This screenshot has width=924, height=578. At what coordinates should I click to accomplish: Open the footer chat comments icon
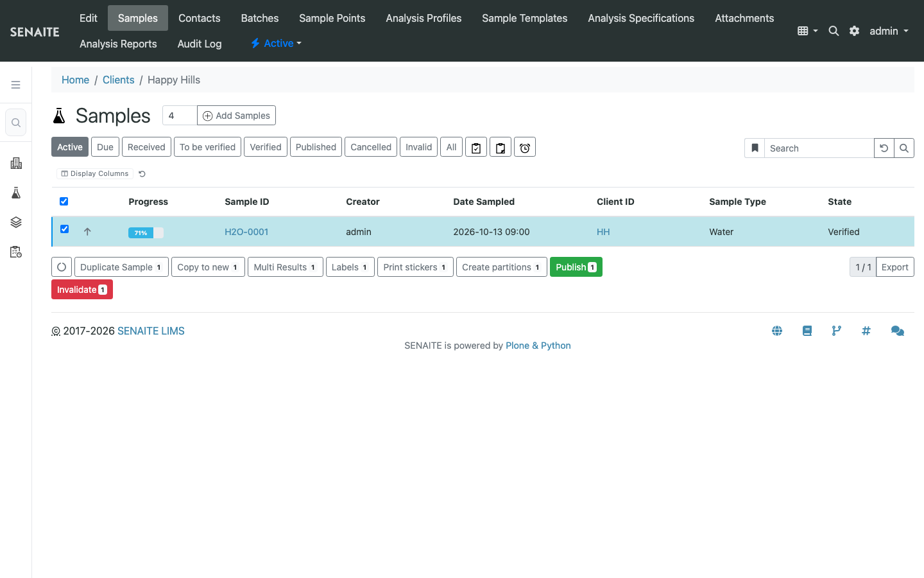click(x=898, y=331)
